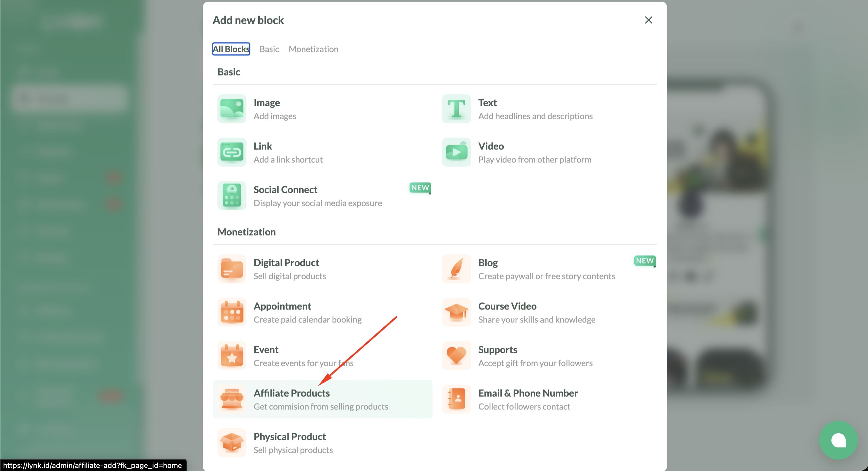868x471 pixels.
Task: Select the Event star calendar icon
Action: point(232,356)
